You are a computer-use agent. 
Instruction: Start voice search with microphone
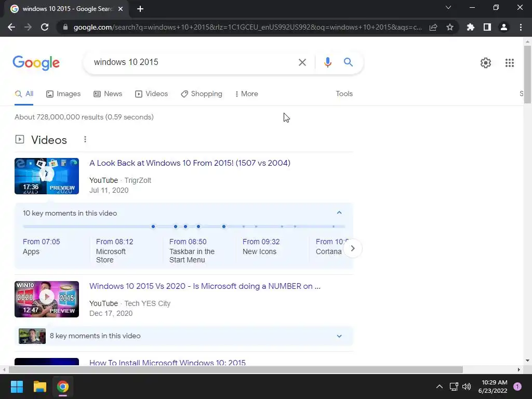pos(327,62)
